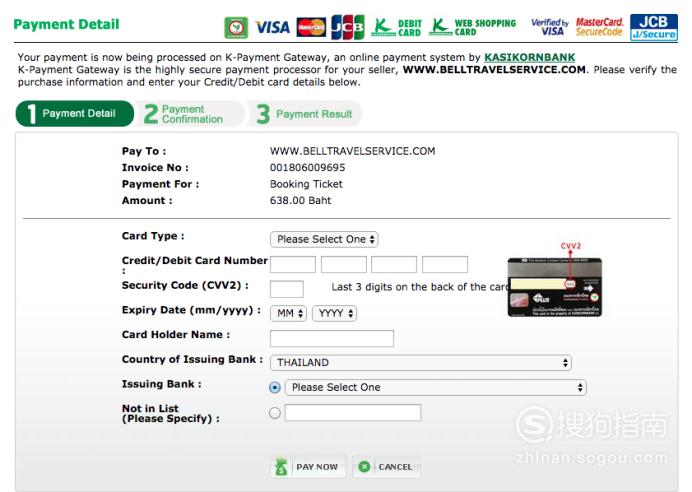Click the VISA card logo
Image resolution: width=692 pixels, height=492 pixels.
tap(273, 27)
